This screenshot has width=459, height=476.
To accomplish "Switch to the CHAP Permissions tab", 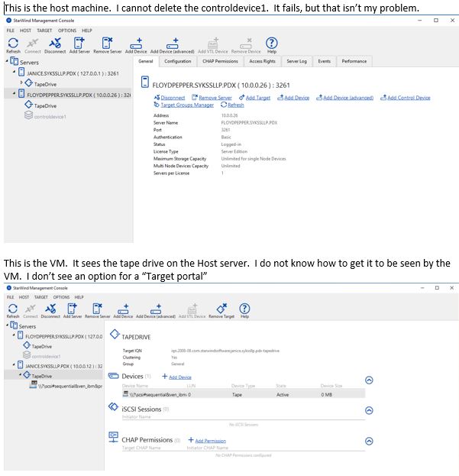I will coord(220,61).
